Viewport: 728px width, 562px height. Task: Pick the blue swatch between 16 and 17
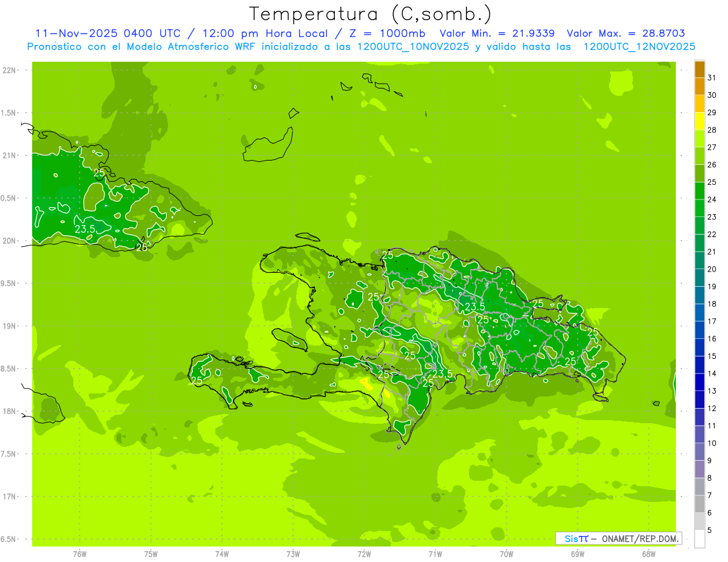(x=699, y=330)
